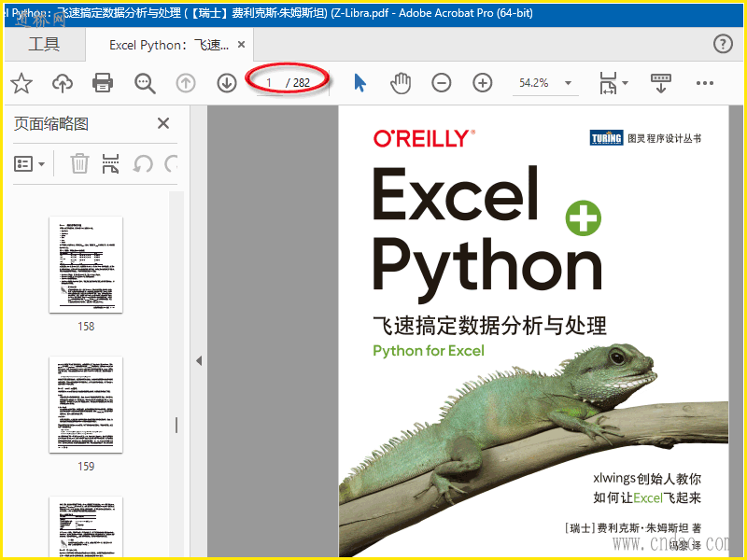The height and width of the screenshot is (560, 747).
Task: Click the insert/print pages icon in thumbnails panel
Action: tap(110, 164)
